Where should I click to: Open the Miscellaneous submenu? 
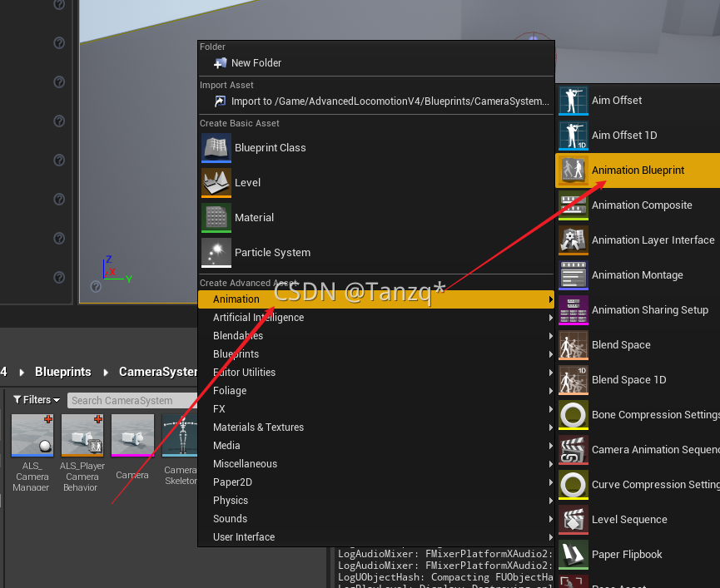coord(376,464)
